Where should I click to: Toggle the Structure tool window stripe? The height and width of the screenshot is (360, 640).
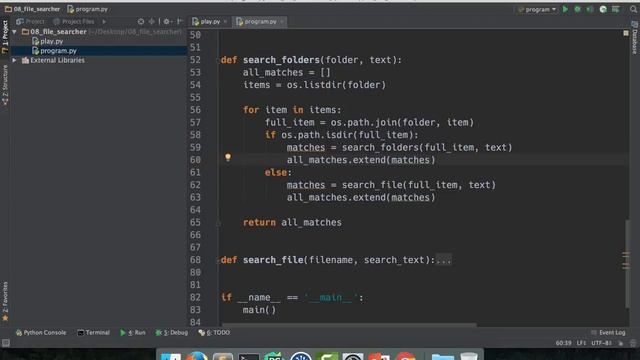coord(5,85)
